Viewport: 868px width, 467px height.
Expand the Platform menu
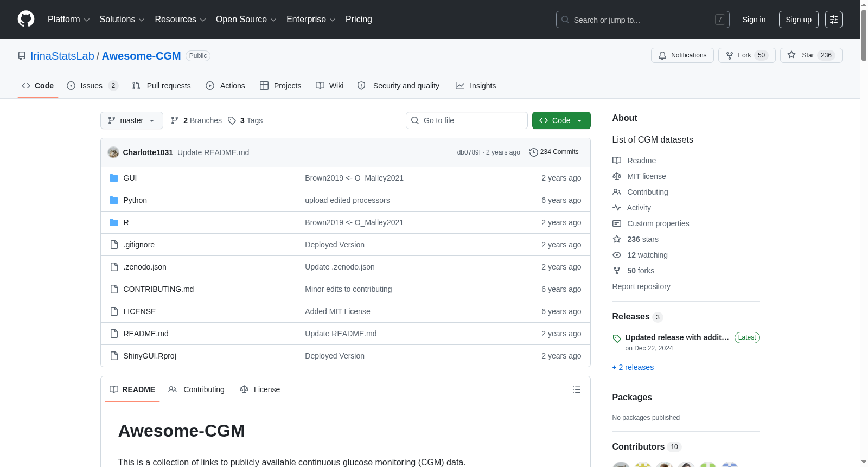tap(68, 20)
